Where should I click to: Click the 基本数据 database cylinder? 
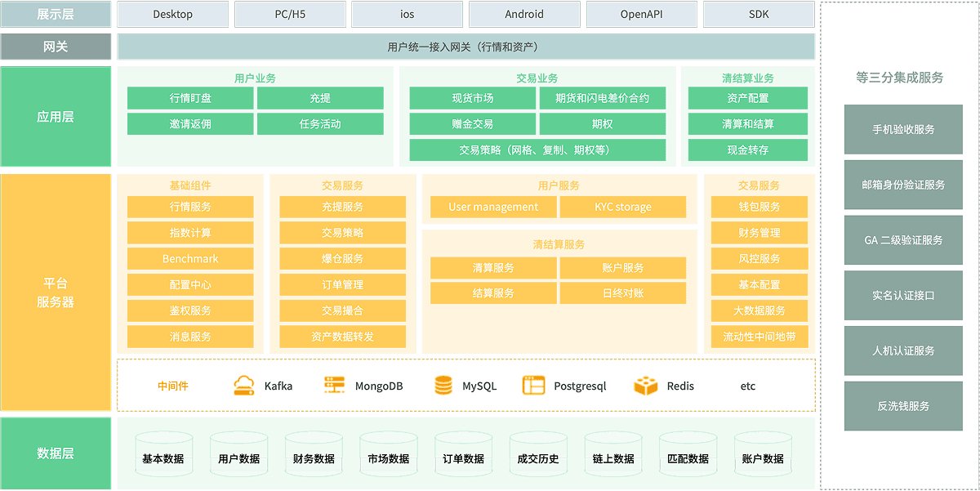pyautogui.click(x=163, y=454)
